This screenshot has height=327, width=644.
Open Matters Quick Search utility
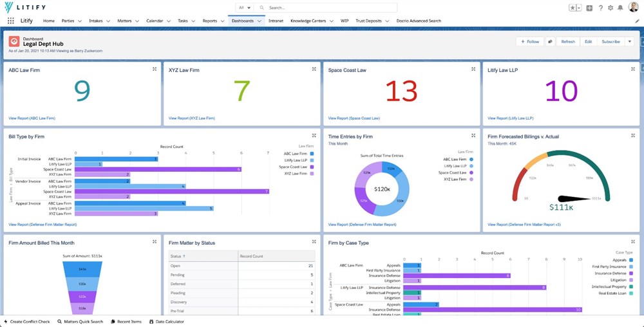coord(80,322)
